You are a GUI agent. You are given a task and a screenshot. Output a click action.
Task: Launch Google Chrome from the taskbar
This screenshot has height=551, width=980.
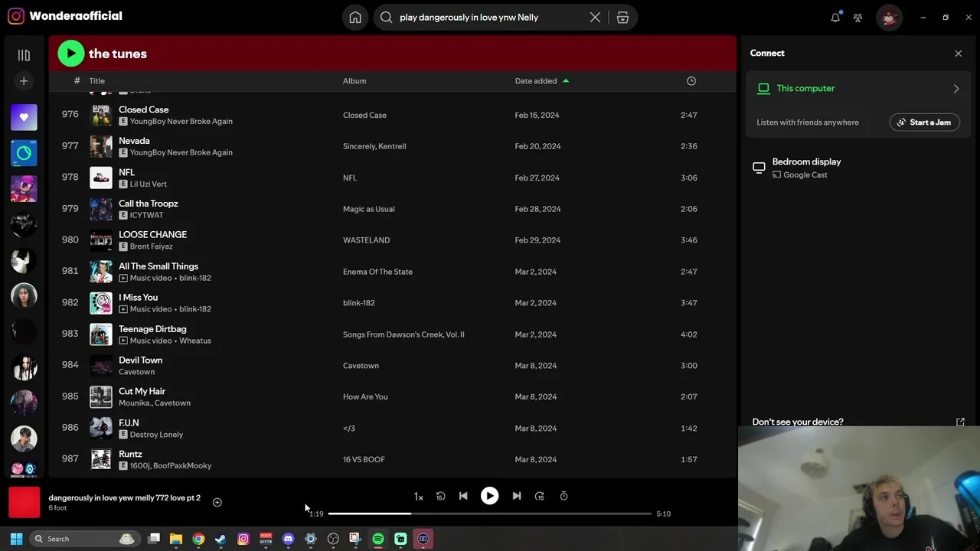point(198,539)
